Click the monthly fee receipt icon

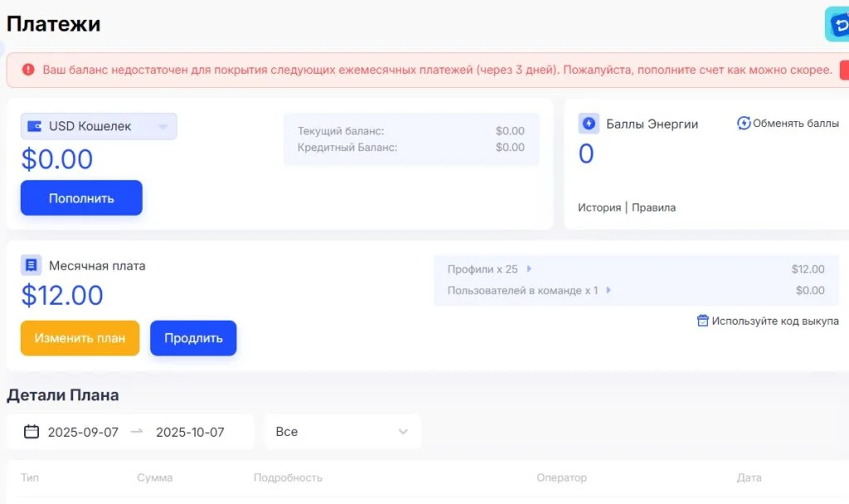(31, 265)
